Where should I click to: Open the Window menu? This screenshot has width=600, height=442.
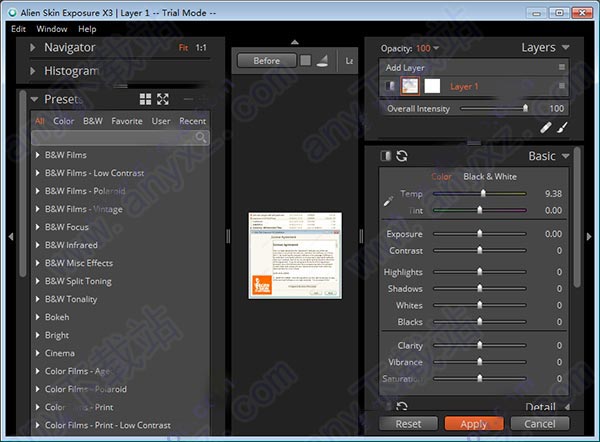click(x=52, y=29)
